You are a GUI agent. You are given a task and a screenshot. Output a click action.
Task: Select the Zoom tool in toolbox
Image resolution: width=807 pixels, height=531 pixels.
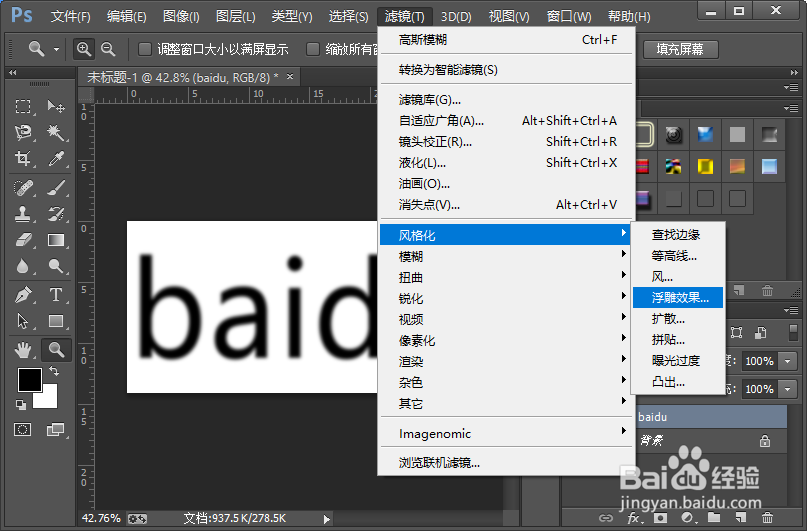(x=56, y=350)
